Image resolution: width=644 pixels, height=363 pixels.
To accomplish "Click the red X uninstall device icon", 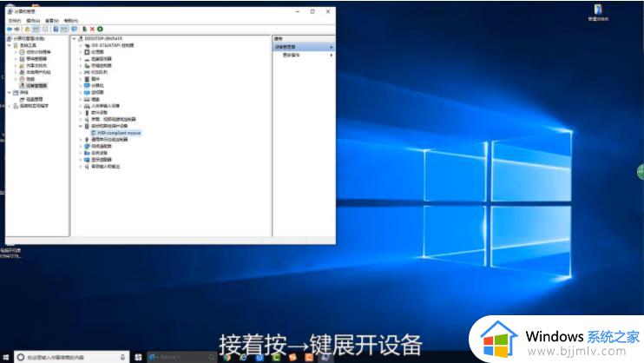I will (92, 30).
